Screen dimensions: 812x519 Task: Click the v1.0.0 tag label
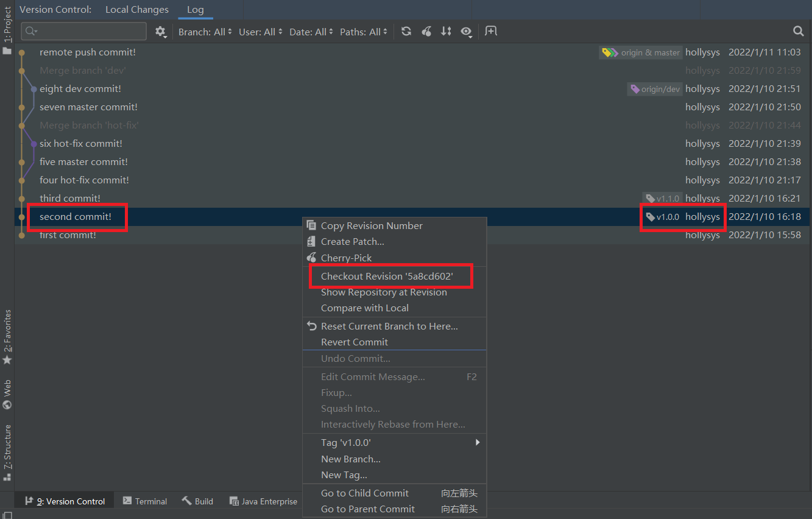(x=662, y=217)
